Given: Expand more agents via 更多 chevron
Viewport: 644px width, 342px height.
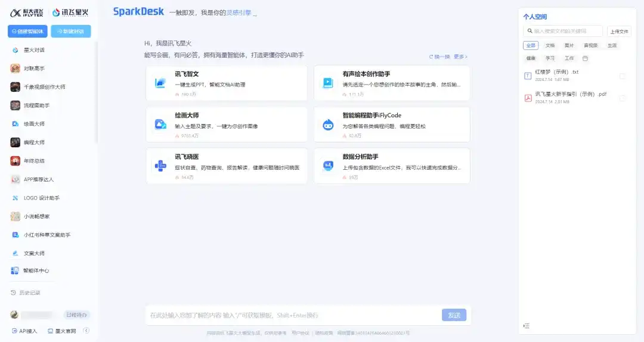Looking at the screenshot, I should [460, 57].
